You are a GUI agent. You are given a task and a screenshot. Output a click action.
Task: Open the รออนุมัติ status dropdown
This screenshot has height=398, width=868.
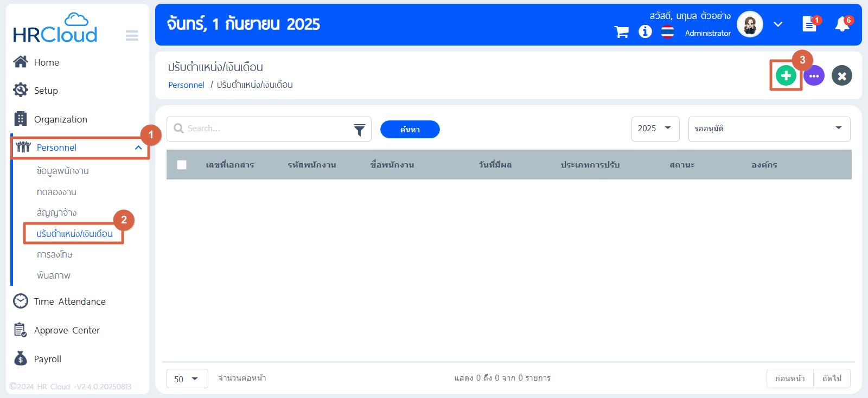tap(768, 129)
